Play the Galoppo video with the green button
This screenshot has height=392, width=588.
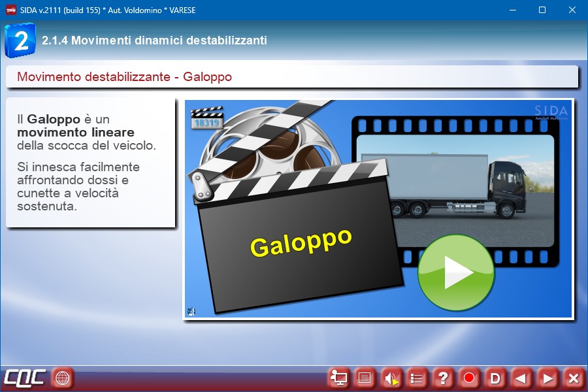[x=455, y=272]
